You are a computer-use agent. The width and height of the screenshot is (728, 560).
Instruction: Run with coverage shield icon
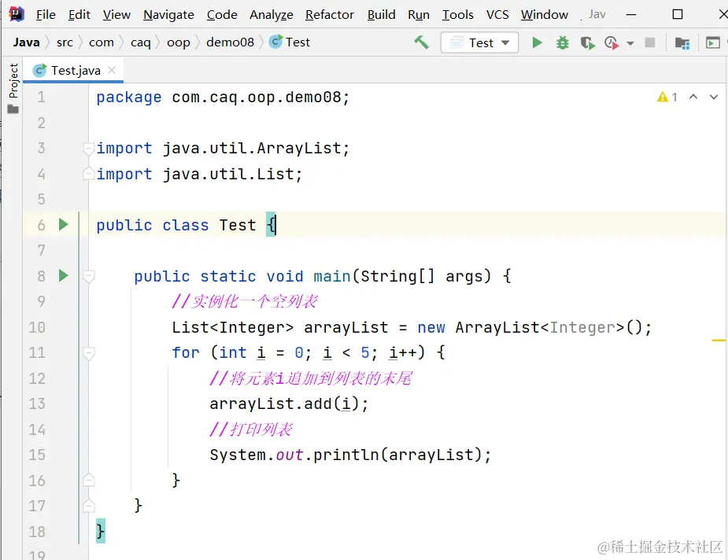point(587,43)
